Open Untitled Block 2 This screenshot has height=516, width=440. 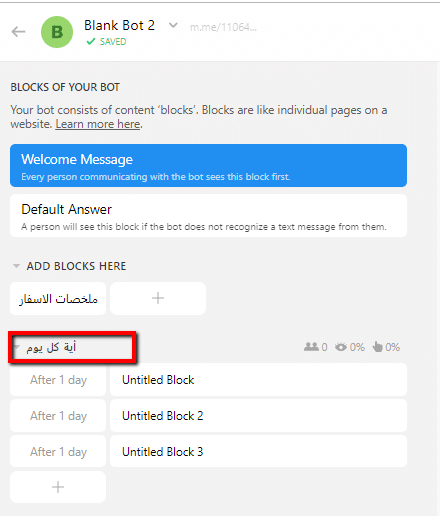point(258,416)
